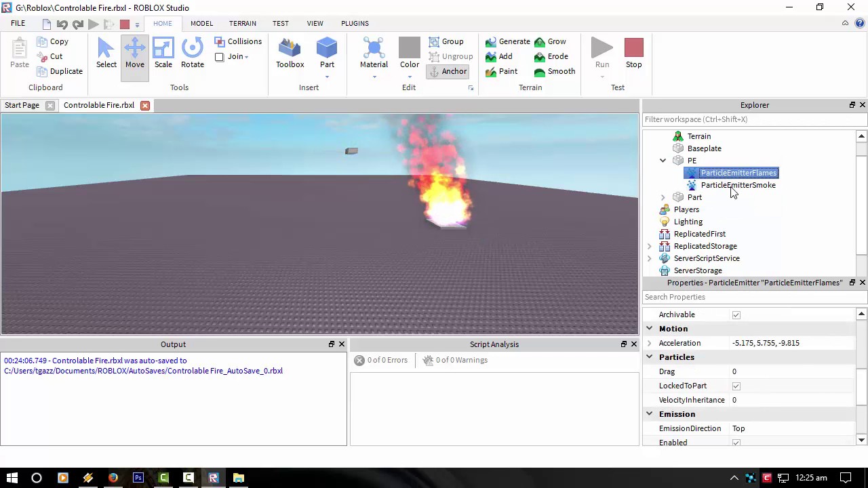
Task: Expand ReplicatedStorage in Explorer
Action: pyautogui.click(x=649, y=246)
